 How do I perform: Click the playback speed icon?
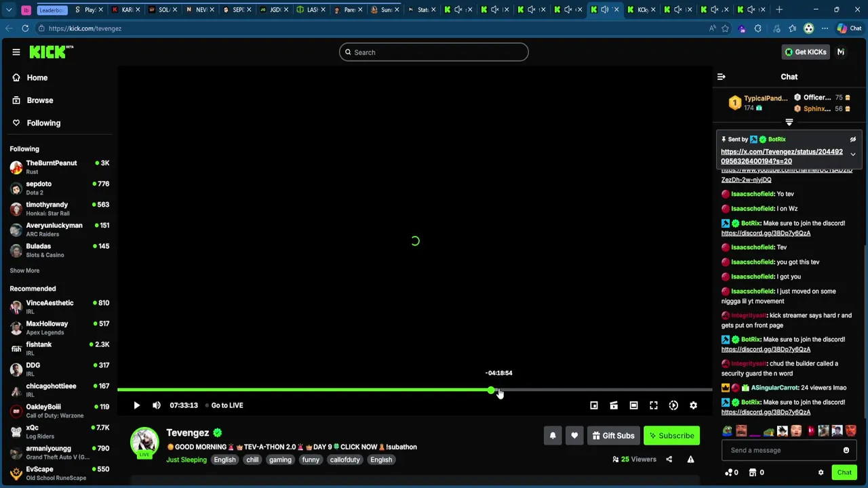pos(673,405)
